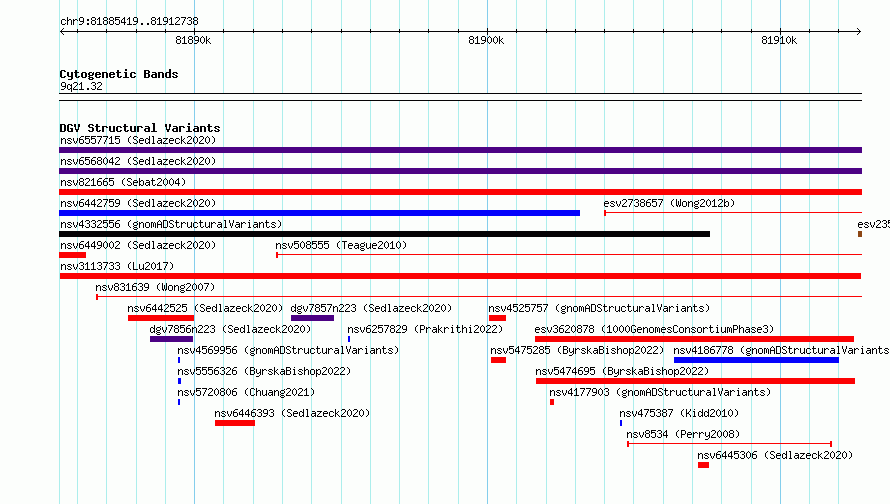The image size is (890, 504).
Task: Click the nsv6442759 (Sedlazeck2020) label
Action: [x=138, y=203]
